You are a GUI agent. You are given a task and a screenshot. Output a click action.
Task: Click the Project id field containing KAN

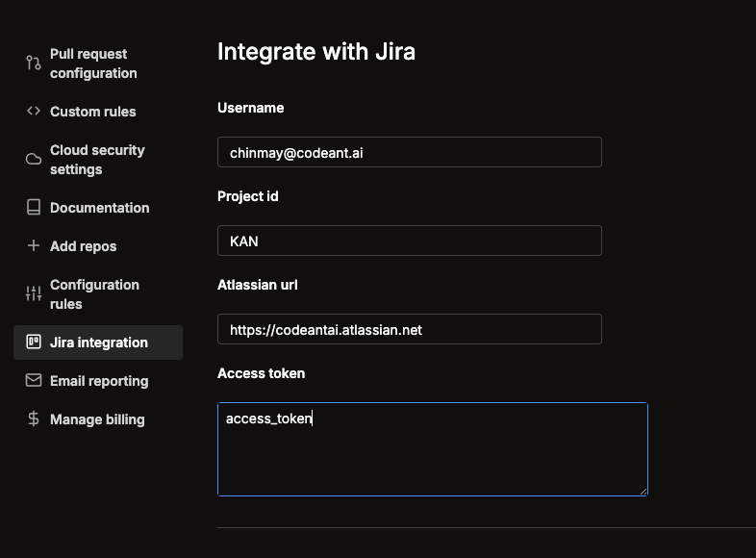pyautogui.click(x=410, y=241)
